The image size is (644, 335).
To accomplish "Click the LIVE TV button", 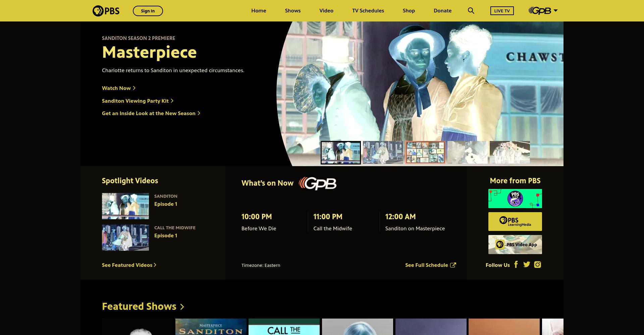I will 502,11.
